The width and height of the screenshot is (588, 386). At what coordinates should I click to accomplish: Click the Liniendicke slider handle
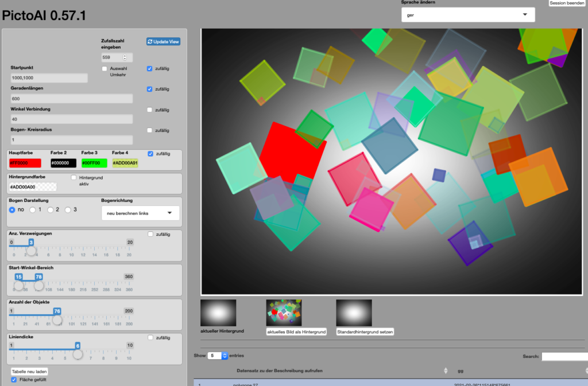coord(78,354)
